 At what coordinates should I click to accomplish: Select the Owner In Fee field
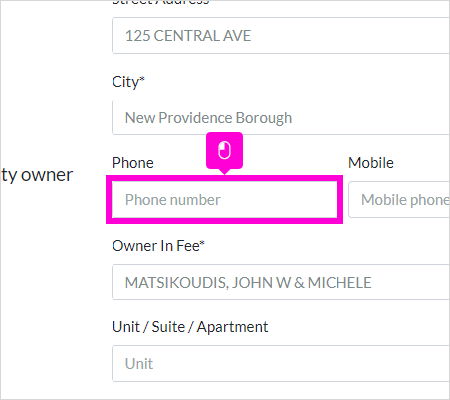tap(281, 282)
